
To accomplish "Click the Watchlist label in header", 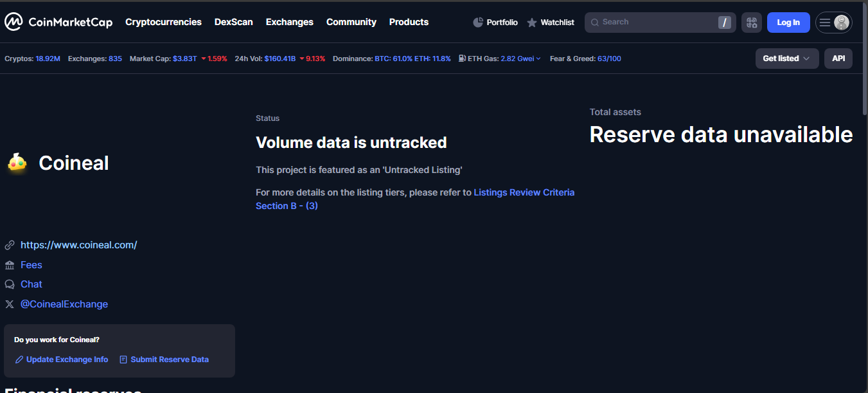I will pyautogui.click(x=558, y=23).
